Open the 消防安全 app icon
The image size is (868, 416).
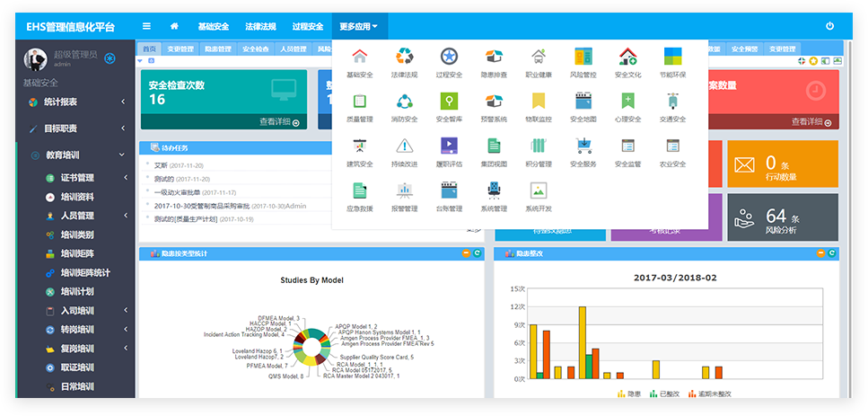click(405, 102)
